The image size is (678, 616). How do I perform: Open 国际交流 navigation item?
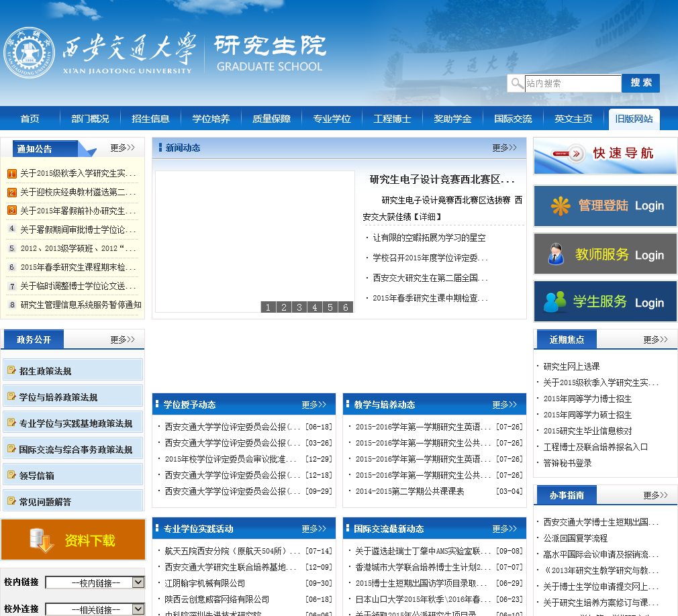point(514,119)
